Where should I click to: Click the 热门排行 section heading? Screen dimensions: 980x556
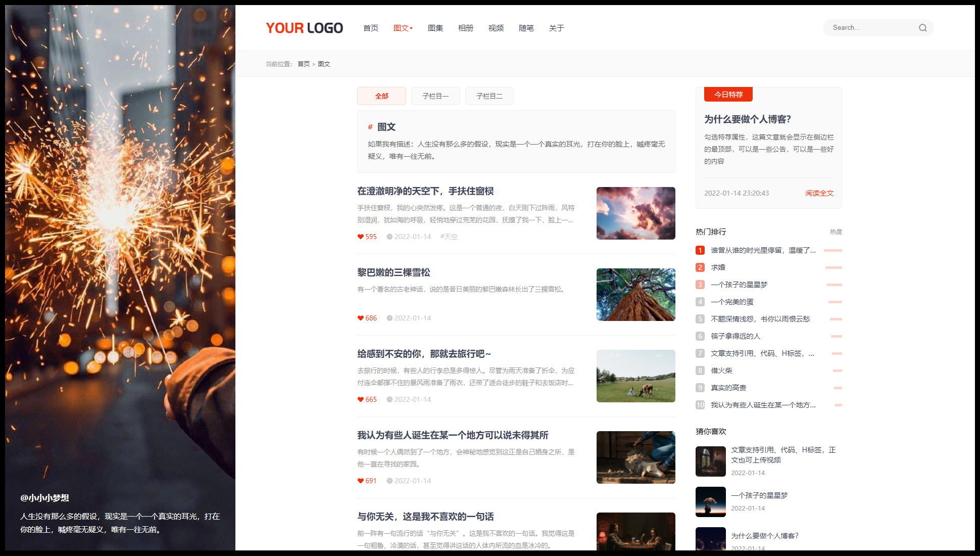[711, 232]
